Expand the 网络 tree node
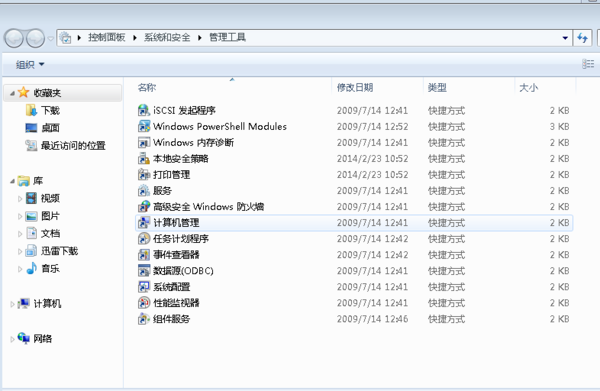 [12, 339]
